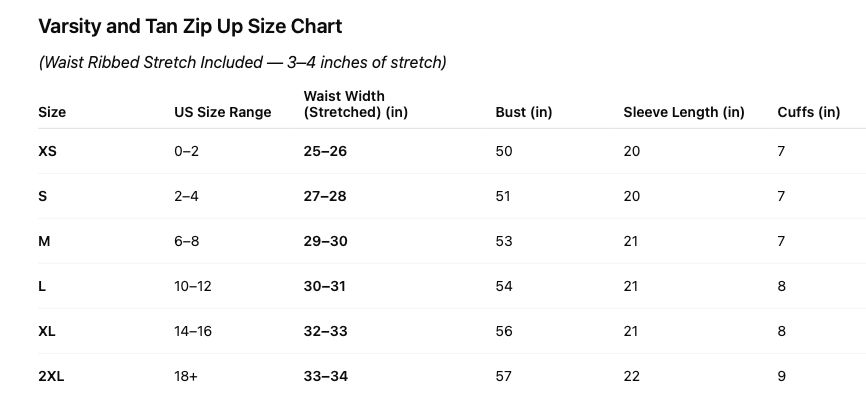
Task: Select the 29–30 waist width value
Action: [x=325, y=241]
